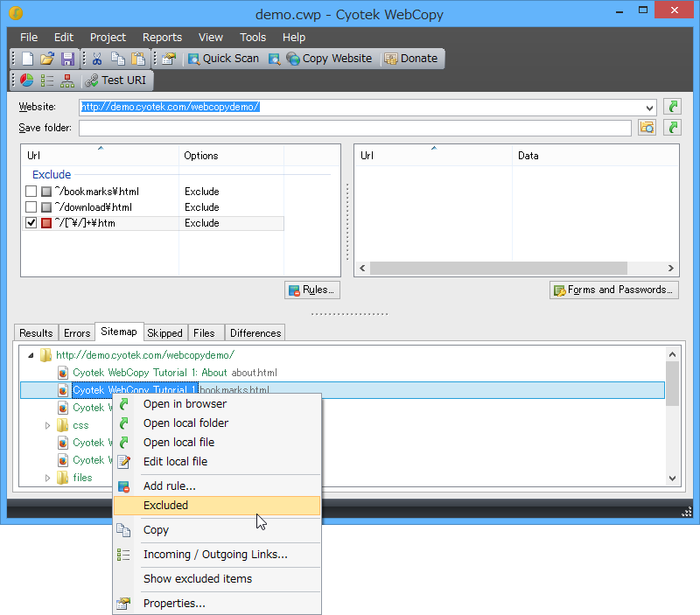700x615 pixels.
Task: Open Incoming / Outgoing Links... menu item
Action: coord(217,555)
